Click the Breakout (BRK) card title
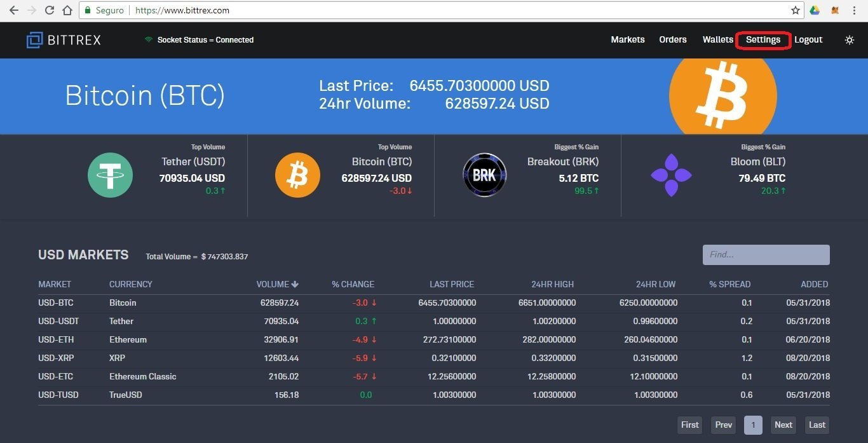 [563, 162]
